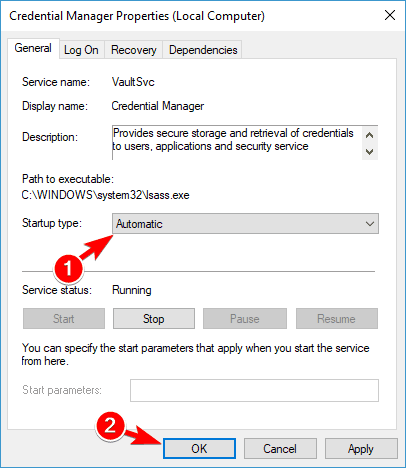Click inside the Description text box
406x468 pixels.
tap(237, 143)
